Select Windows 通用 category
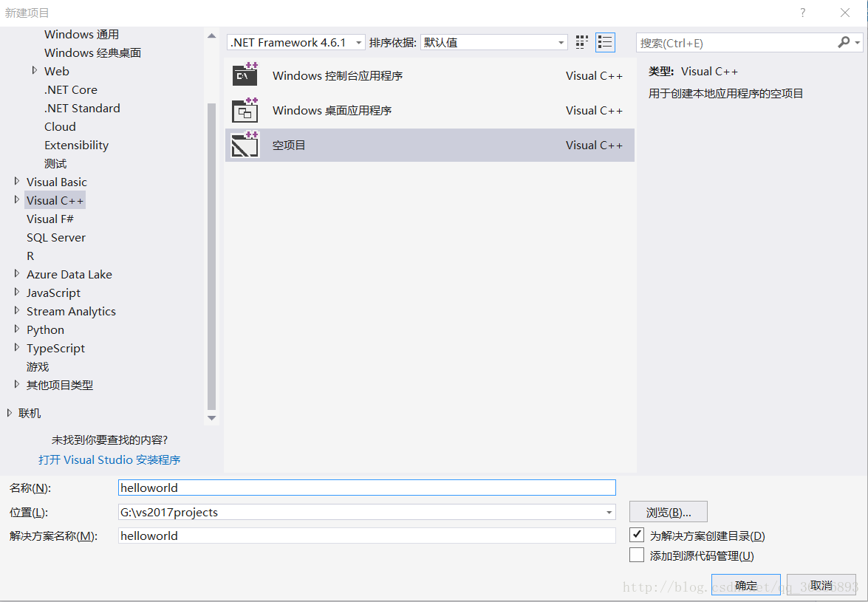 tap(81, 34)
